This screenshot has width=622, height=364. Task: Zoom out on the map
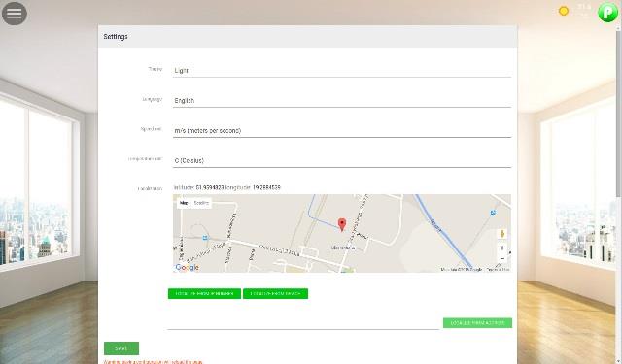pos(502,258)
